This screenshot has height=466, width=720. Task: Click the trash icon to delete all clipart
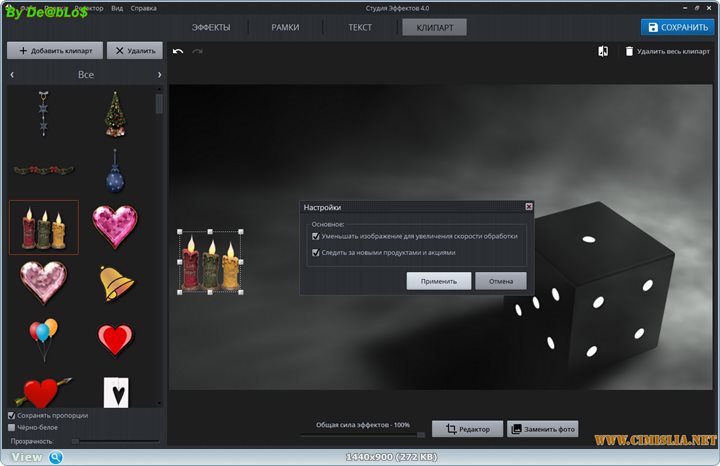tap(629, 51)
